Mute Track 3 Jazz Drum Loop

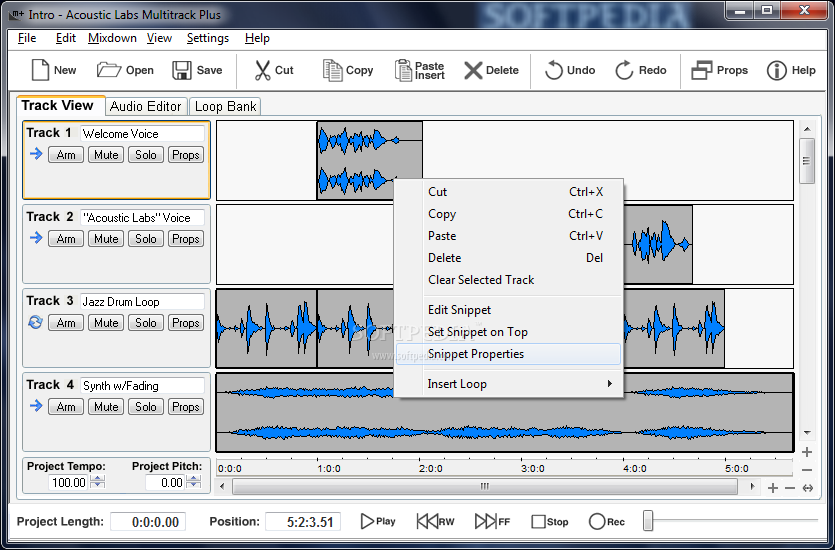pos(106,323)
